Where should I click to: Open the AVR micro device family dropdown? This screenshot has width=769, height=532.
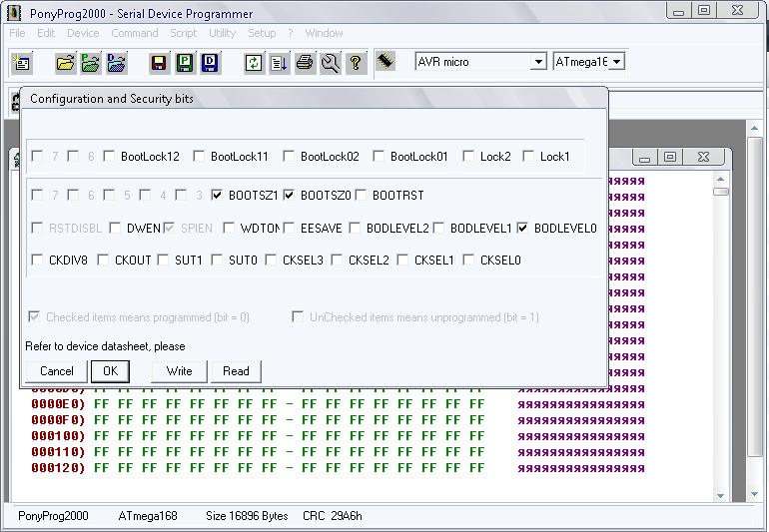click(x=538, y=62)
